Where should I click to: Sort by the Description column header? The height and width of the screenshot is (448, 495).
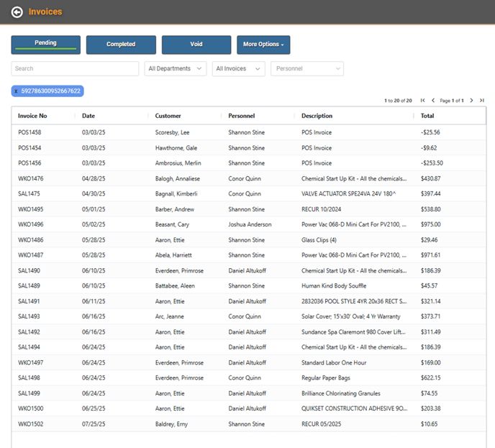tap(317, 116)
